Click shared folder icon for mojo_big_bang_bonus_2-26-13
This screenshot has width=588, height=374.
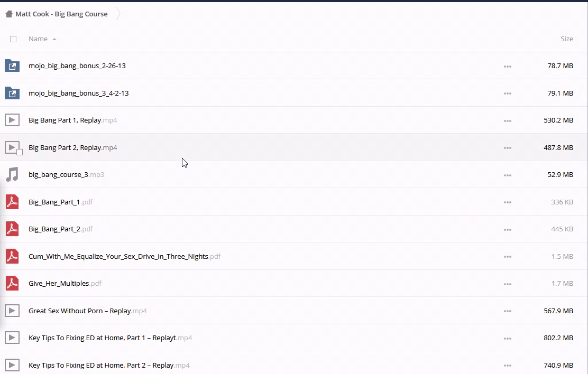(12, 66)
